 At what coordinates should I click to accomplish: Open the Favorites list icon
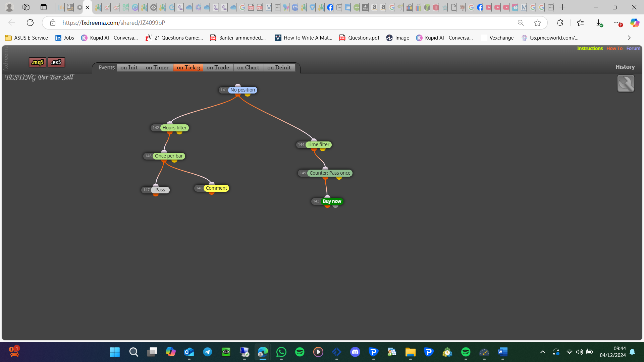pyautogui.click(x=580, y=23)
